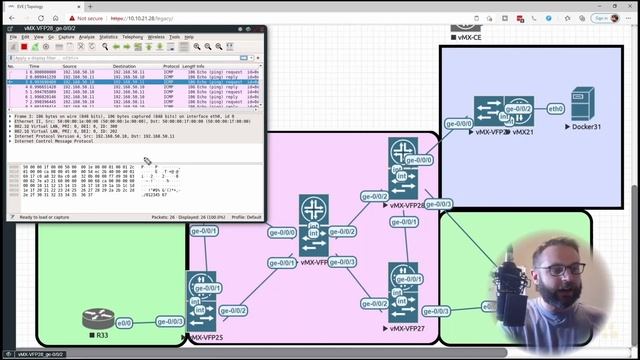Go forward to the next packet using the green right arrow
This screenshot has height=360, width=640.
(127, 47)
